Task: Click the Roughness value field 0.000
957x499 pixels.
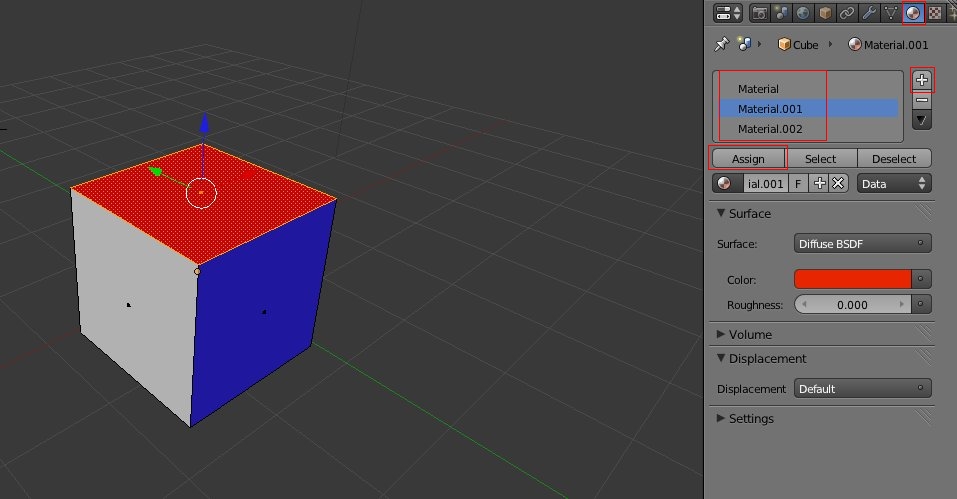Action: tap(853, 304)
